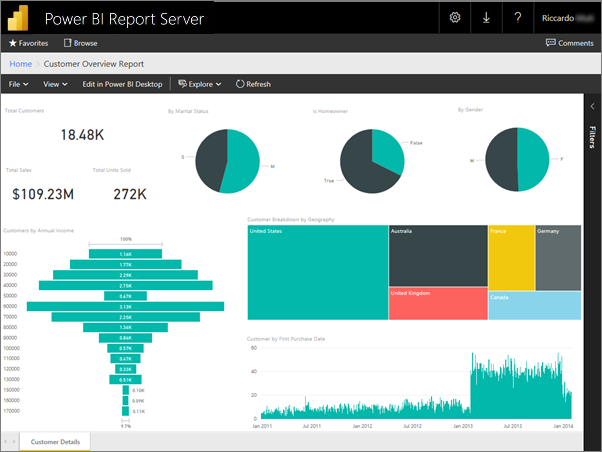
Task: Select the United States treemap tile
Action: coord(317,272)
